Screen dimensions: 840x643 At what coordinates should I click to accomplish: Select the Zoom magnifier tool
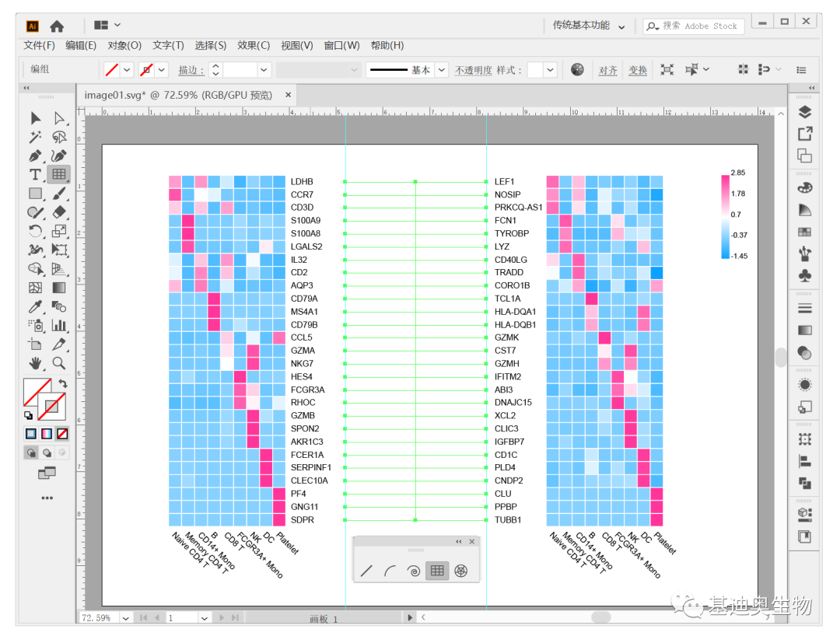pyautogui.click(x=59, y=364)
